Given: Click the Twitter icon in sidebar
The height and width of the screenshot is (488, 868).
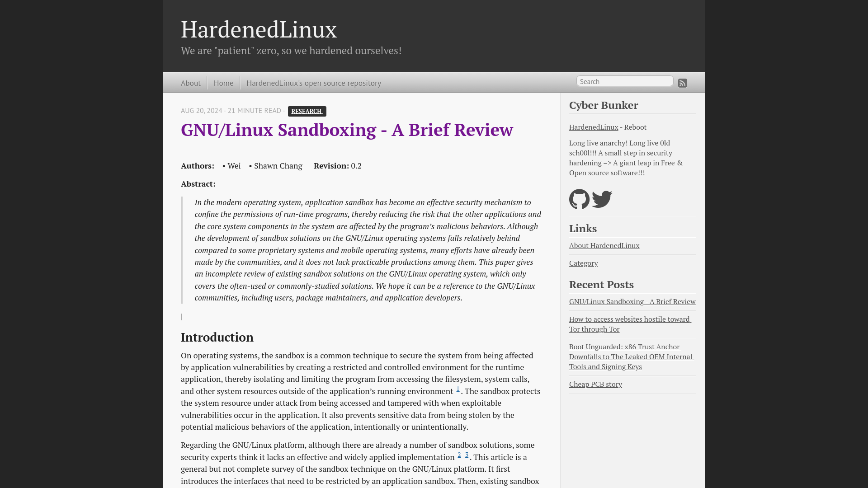Looking at the screenshot, I should [602, 199].
